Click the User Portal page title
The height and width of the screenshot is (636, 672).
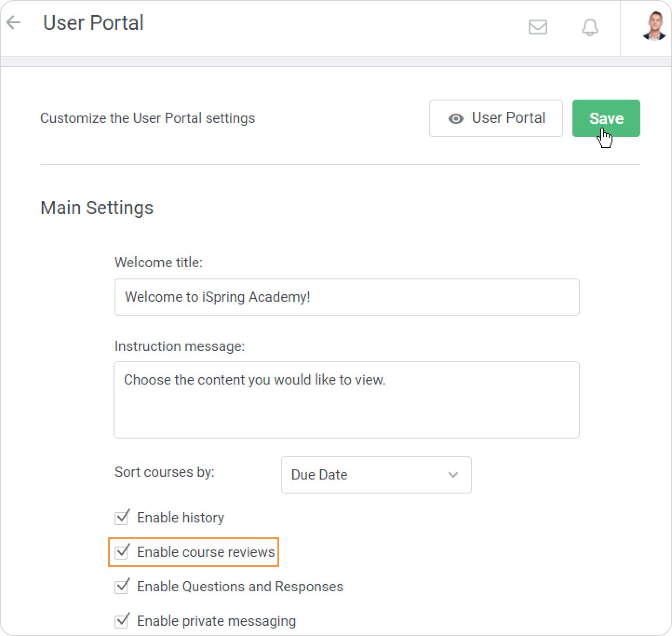[x=93, y=23]
